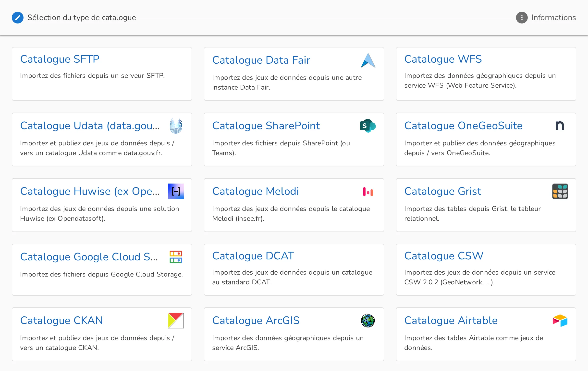
Task: Select the Catalogue Data Fair title
Action: pyautogui.click(x=261, y=60)
